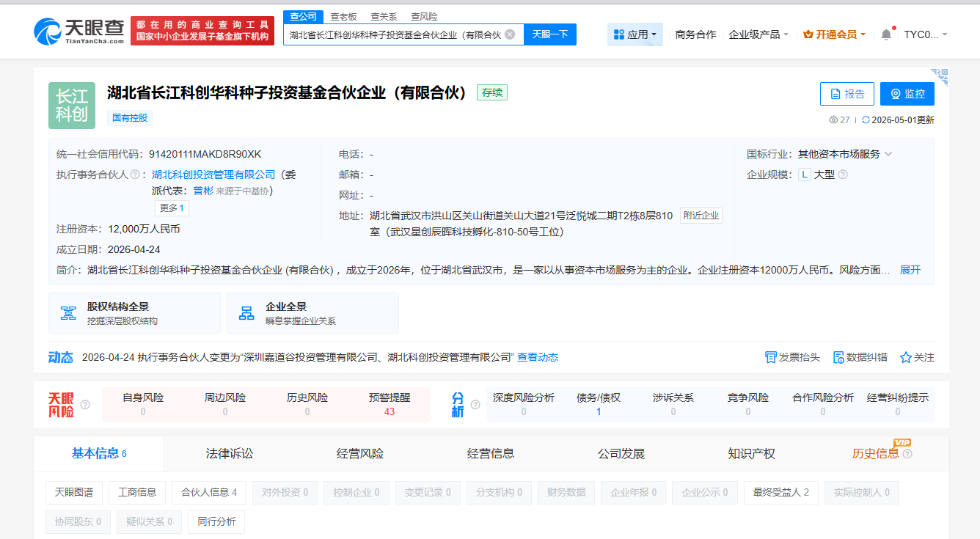
Task: Select the 天眼图谱 sub-tab
Action: [74, 492]
